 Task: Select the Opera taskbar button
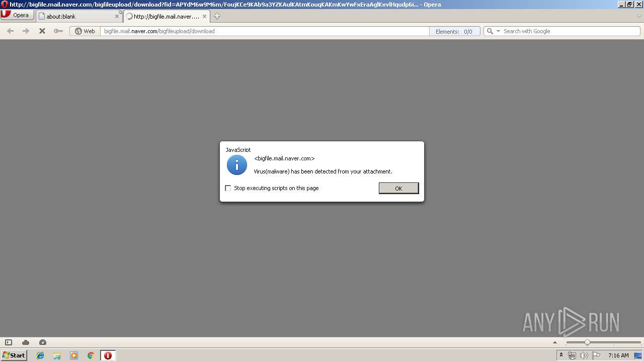[x=108, y=355]
